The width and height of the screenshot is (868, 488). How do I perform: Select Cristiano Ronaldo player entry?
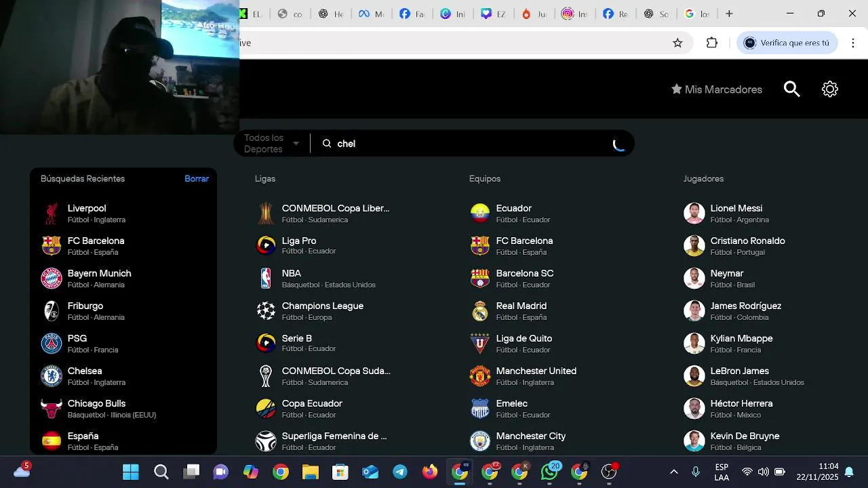tap(768, 246)
